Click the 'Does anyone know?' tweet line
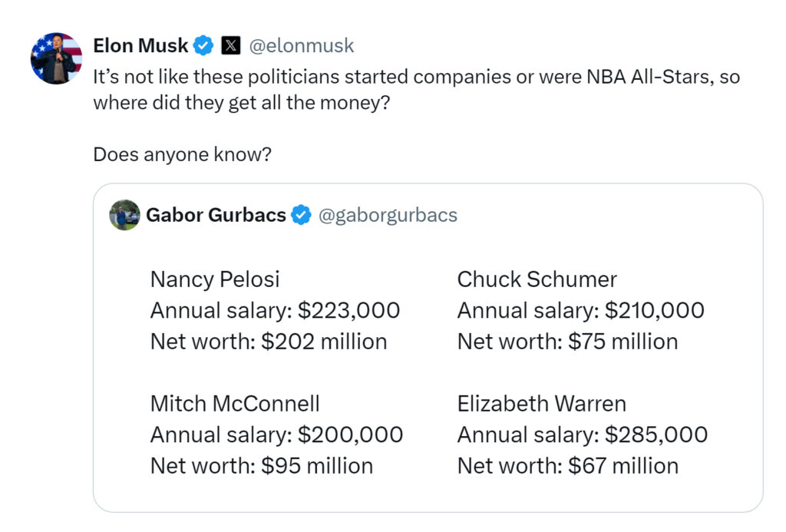Viewport: 786px width, 532px height. point(182,154)
